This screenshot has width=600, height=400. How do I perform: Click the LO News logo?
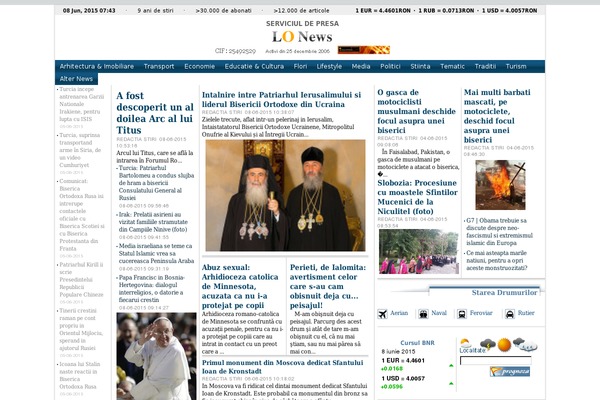click(x=302, y=37)
